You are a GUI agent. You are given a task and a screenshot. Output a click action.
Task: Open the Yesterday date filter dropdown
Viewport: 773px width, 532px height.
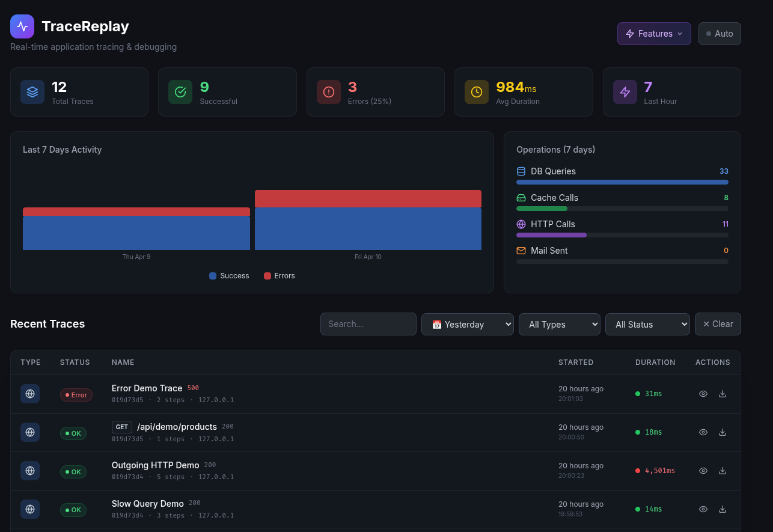(x=467, y=324)
